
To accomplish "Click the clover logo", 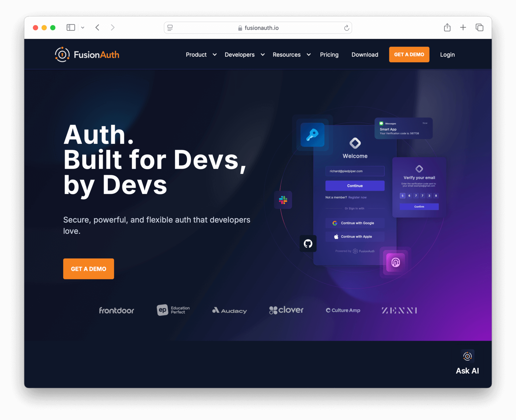I will (286, 310).
